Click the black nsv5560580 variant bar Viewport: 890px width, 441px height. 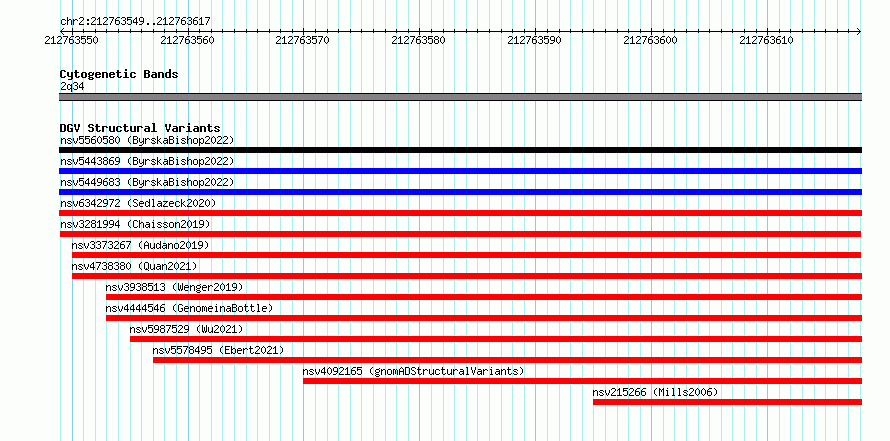460,150
